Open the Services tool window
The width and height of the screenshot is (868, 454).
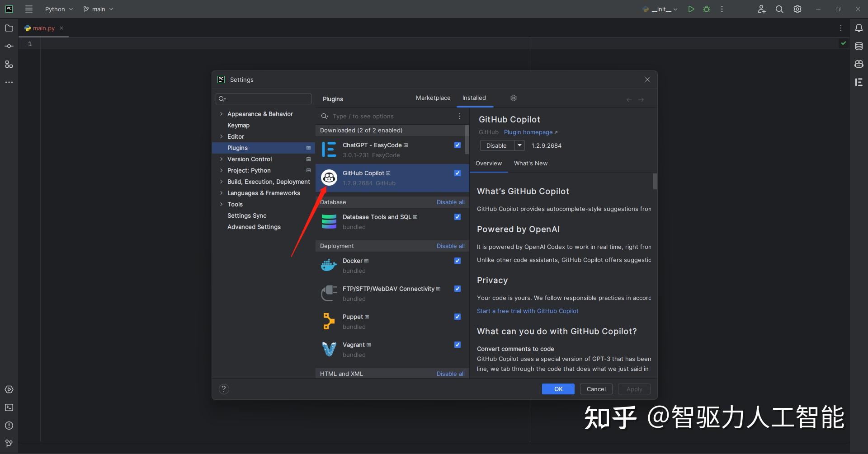point(9,389)
